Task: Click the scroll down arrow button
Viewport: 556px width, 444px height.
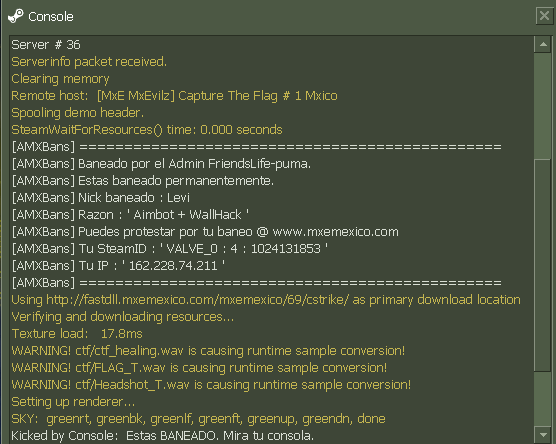Action: click(543, 434)
